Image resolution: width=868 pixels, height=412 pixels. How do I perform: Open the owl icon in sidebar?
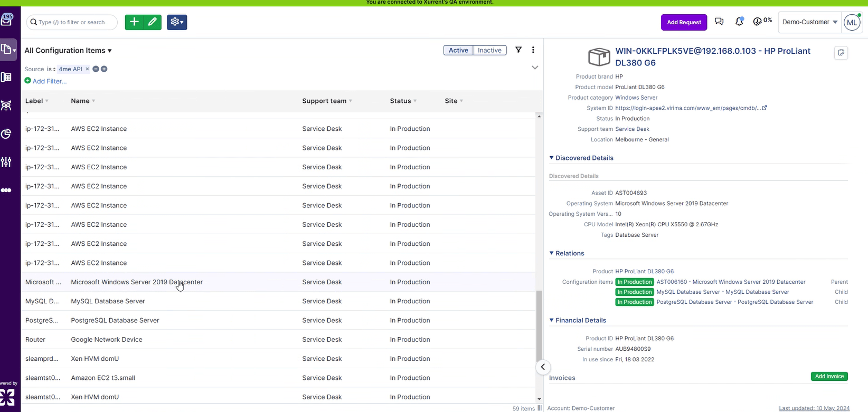(x=6, y=106)
